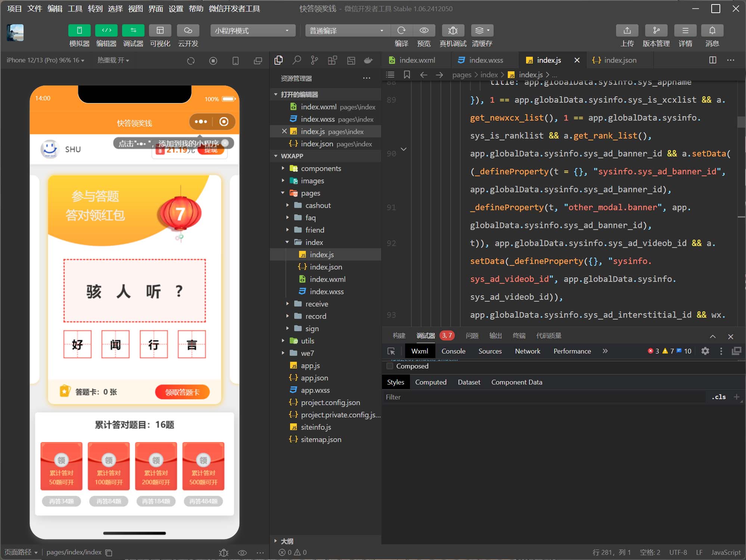Select answer character 闻 in simulator
This screenshot has height=560, width=746.
tap(115, 344)
